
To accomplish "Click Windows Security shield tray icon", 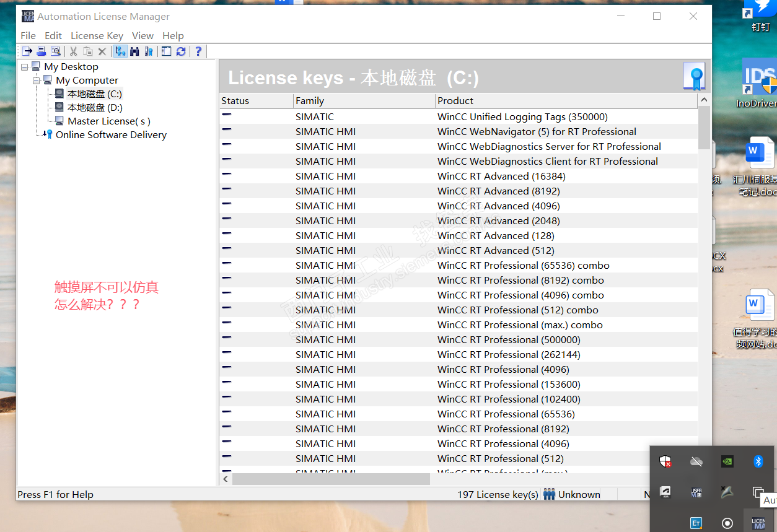I will click(665, 461).
